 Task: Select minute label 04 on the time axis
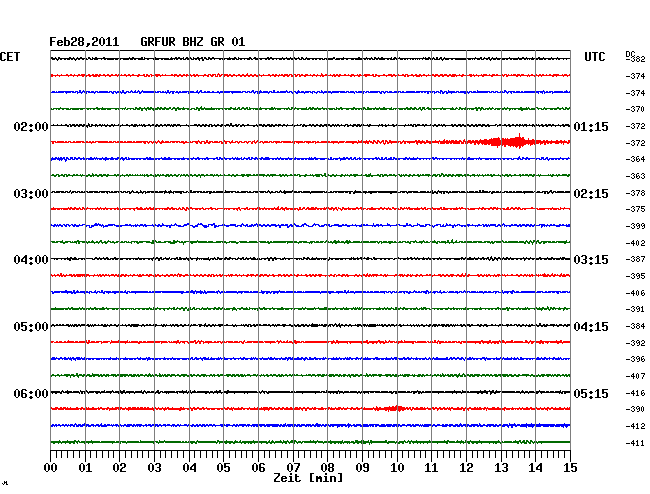tap(189, 468)
